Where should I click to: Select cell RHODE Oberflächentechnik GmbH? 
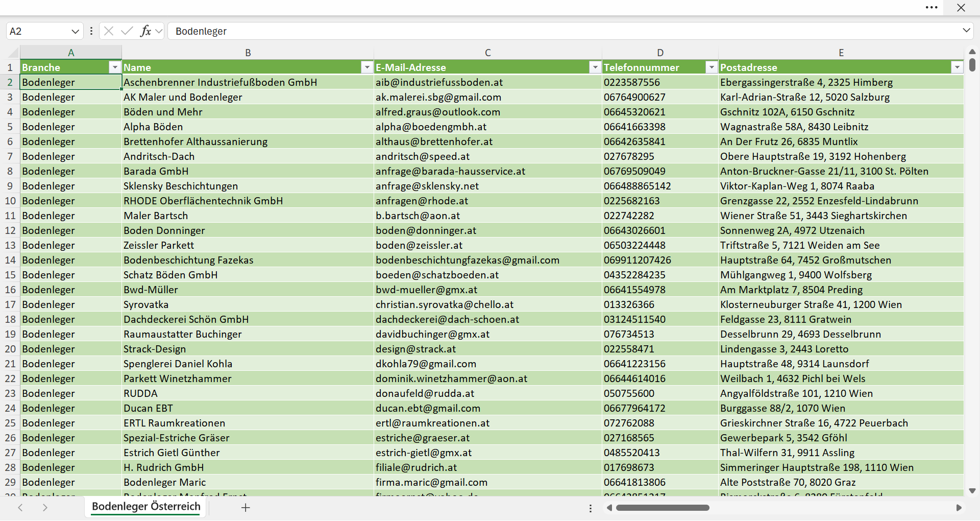pyautogui.click(x=248, y=201)
